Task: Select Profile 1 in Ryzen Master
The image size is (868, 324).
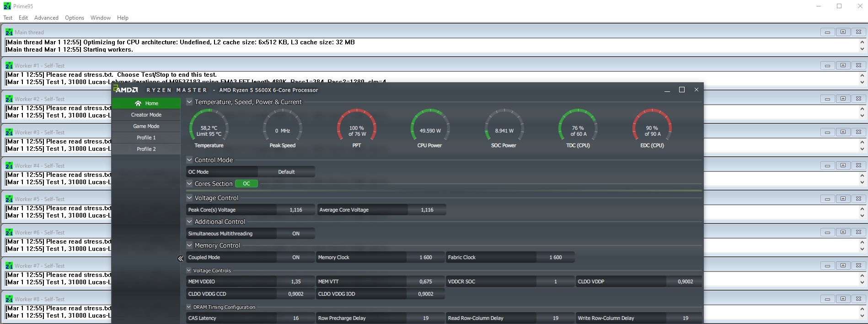Action: point(146,138)
